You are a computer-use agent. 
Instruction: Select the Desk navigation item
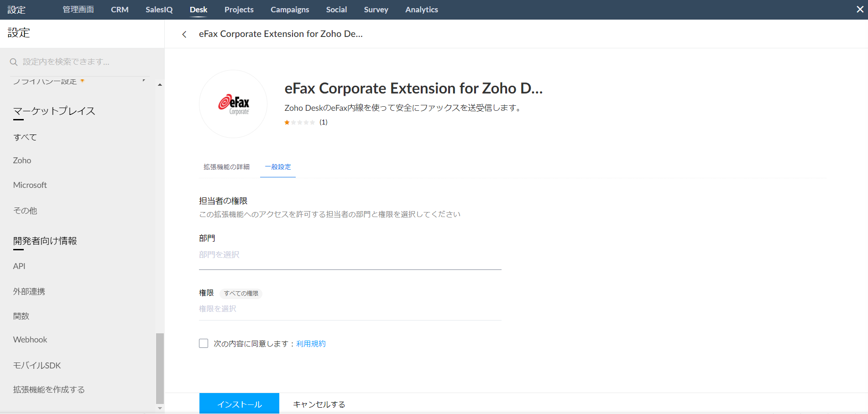point(199,10)
